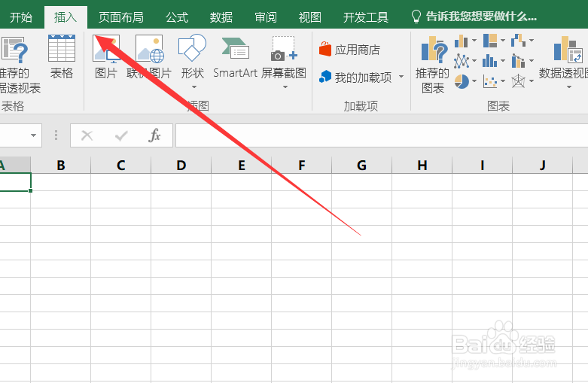Switch to the 页面布局 tab
Viewport: 588px width, 383px height.
(x=120, y=17)
